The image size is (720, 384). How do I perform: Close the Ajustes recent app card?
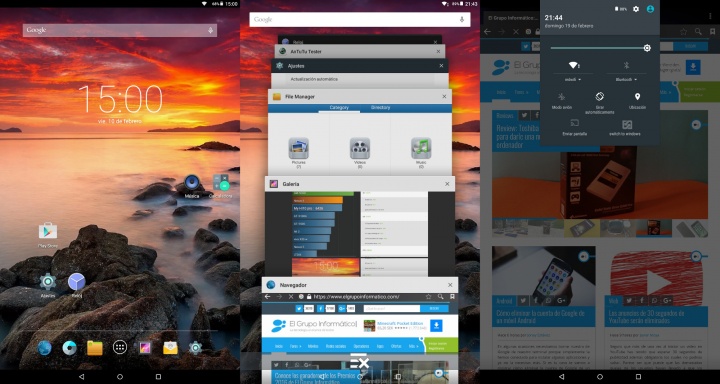[x=441, y=66]
